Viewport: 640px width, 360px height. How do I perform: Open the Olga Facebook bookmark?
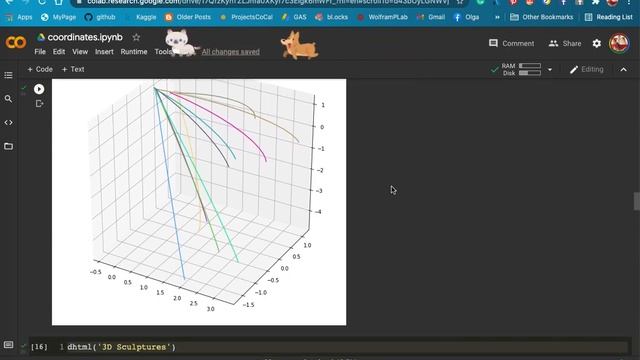click(467, 17)
